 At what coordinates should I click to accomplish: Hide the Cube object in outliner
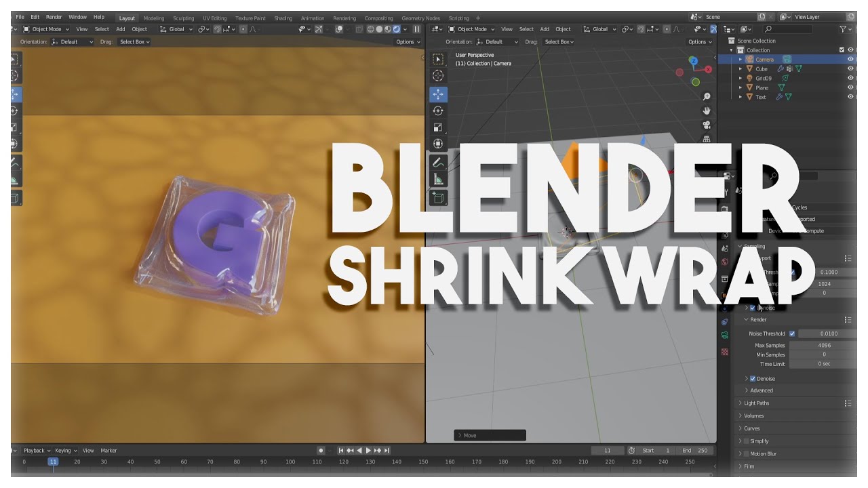pos(850,68)
